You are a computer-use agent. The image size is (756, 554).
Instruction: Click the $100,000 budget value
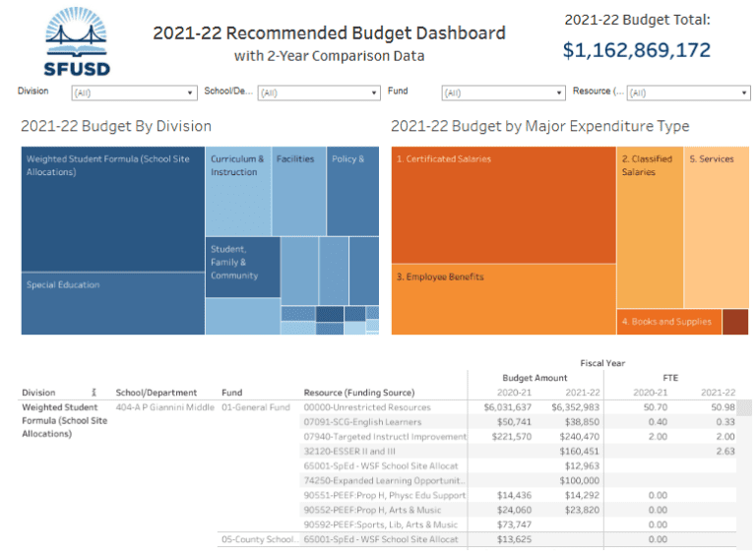tap(580, 481)
